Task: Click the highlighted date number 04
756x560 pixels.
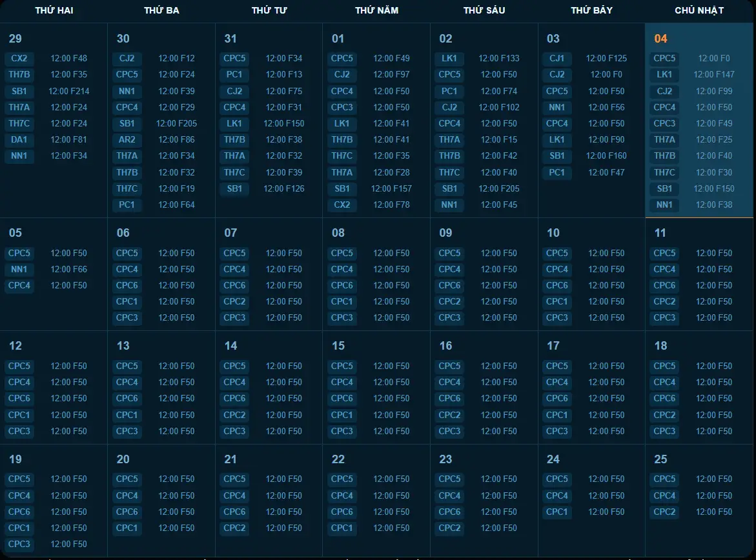Action: 660,39
